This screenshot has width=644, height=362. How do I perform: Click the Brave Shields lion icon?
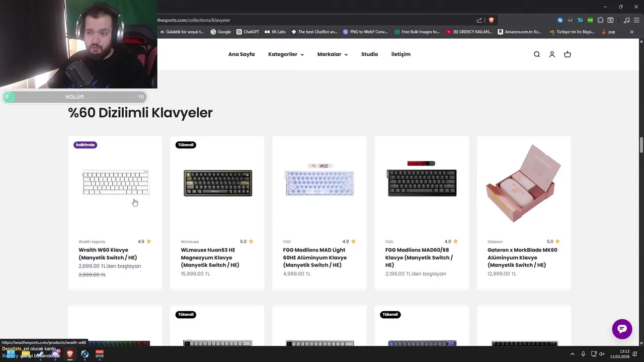point(492,20)
